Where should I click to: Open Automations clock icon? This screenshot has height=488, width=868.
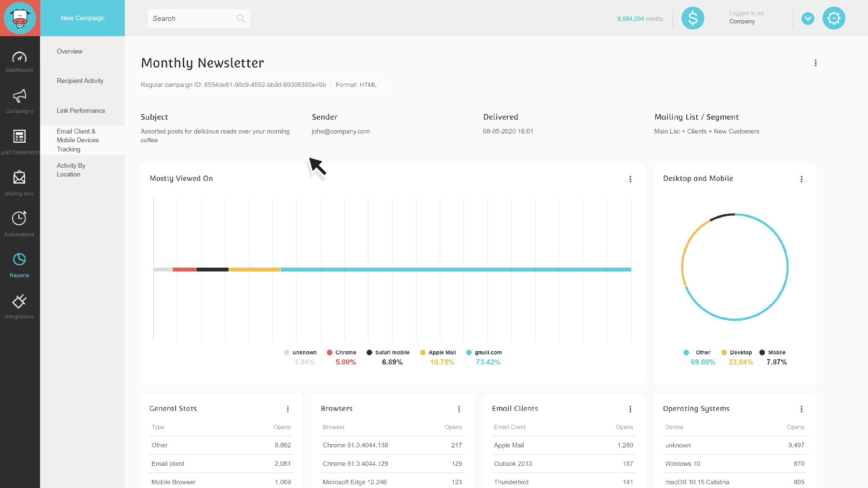coord(19,219)
